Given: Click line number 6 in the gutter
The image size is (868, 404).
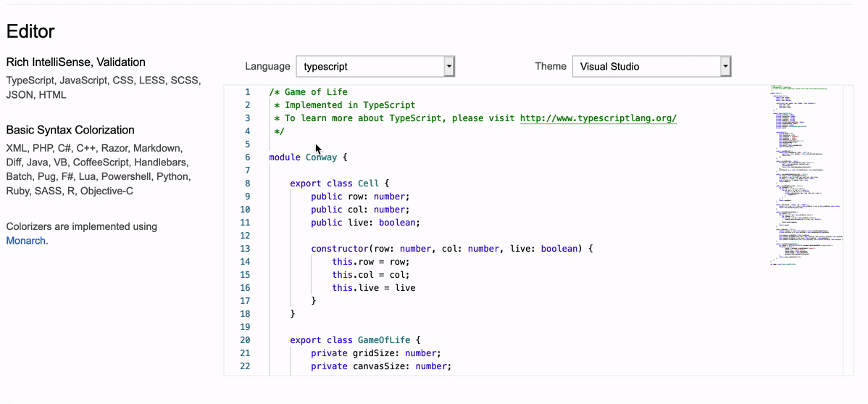Looking at the screenshot, I should click(x=247, y=157).
